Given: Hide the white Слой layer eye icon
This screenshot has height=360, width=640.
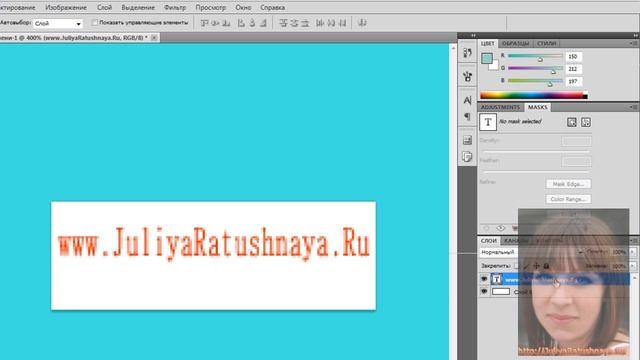Looking at the screenshot, I should pyautogui.click(x=484, y=291).
